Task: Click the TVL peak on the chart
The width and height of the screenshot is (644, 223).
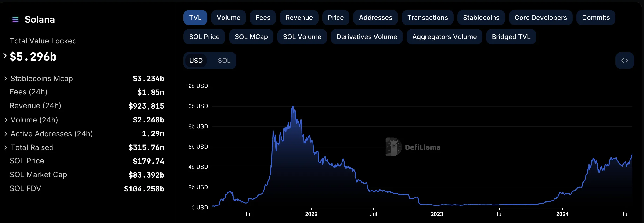Action: pyautogui.click(x=293, y=107)
